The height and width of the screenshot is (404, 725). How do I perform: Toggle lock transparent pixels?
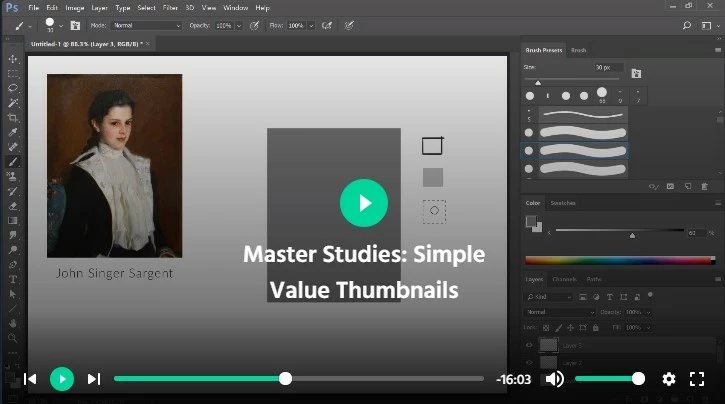pyautogui.click(x=546, y=328)
